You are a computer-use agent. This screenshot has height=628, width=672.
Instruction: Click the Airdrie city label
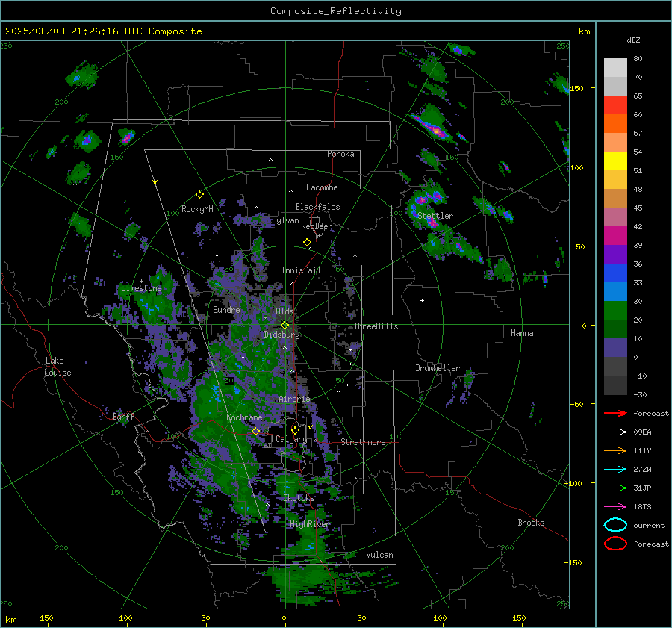294,399
